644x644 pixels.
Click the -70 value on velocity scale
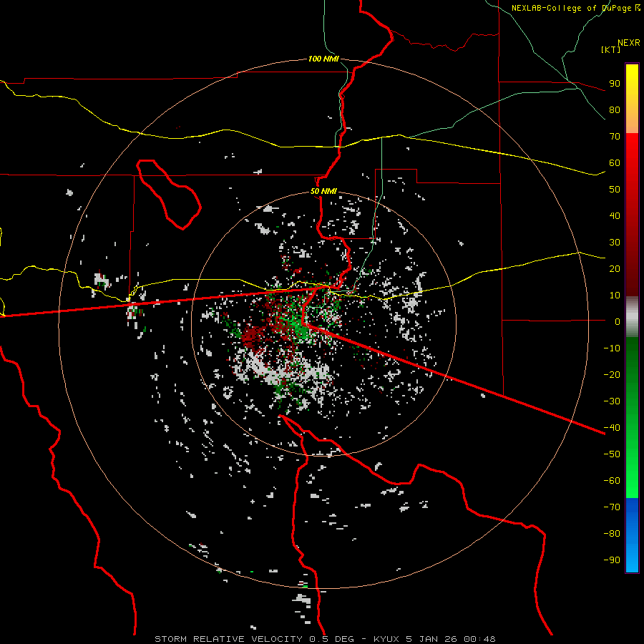coord(612,507)
